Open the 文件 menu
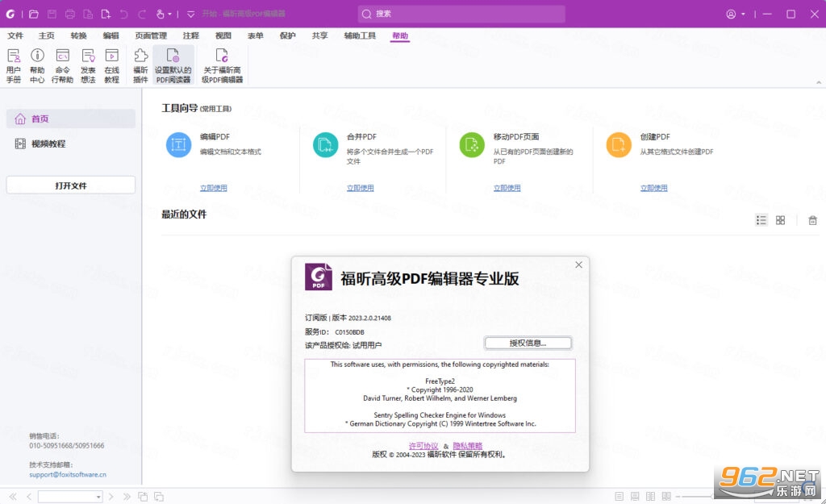Screen dimensions: 826x504 tap(15, 35)
